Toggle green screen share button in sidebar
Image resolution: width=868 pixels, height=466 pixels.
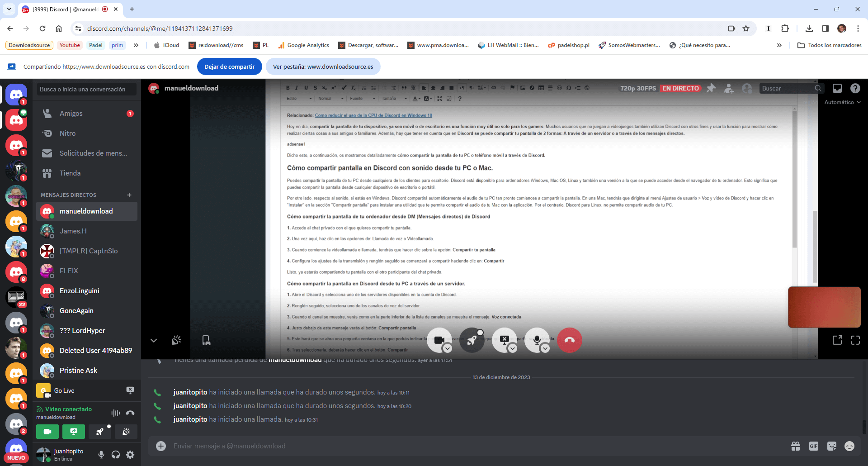[74, 432]
